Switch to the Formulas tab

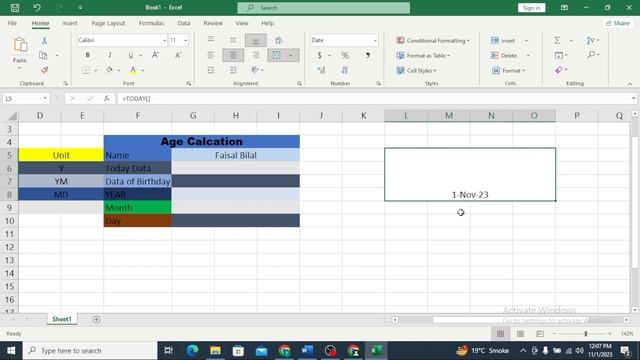coord(151,23)
